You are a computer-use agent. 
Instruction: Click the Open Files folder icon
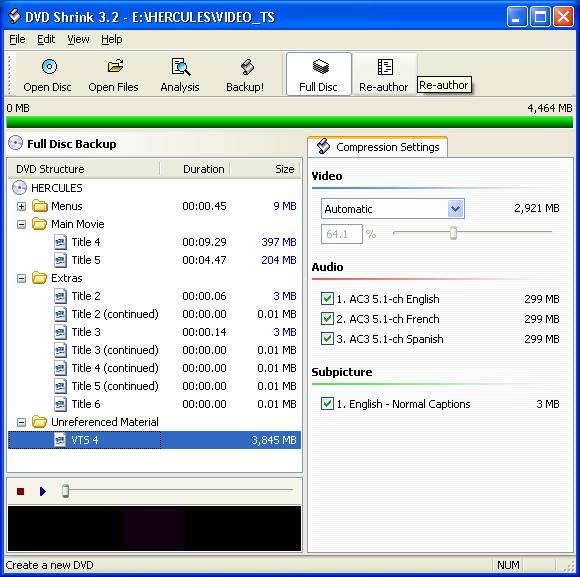coord(115,67)
